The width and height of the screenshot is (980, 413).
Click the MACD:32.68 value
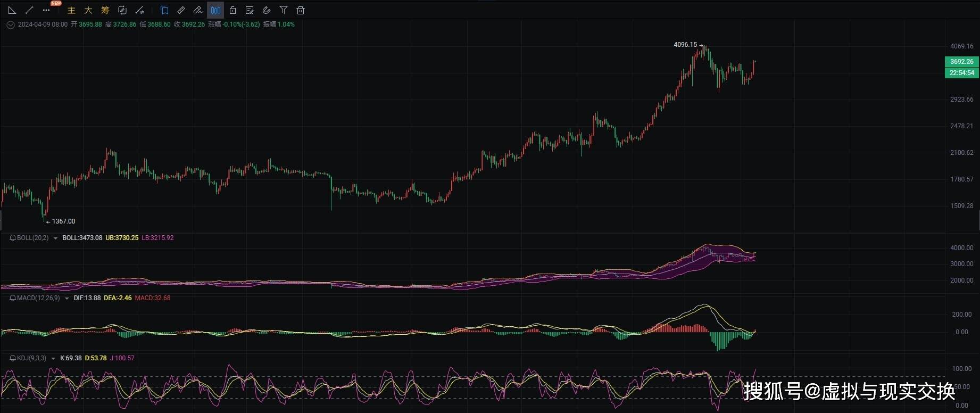coord(153,298)
